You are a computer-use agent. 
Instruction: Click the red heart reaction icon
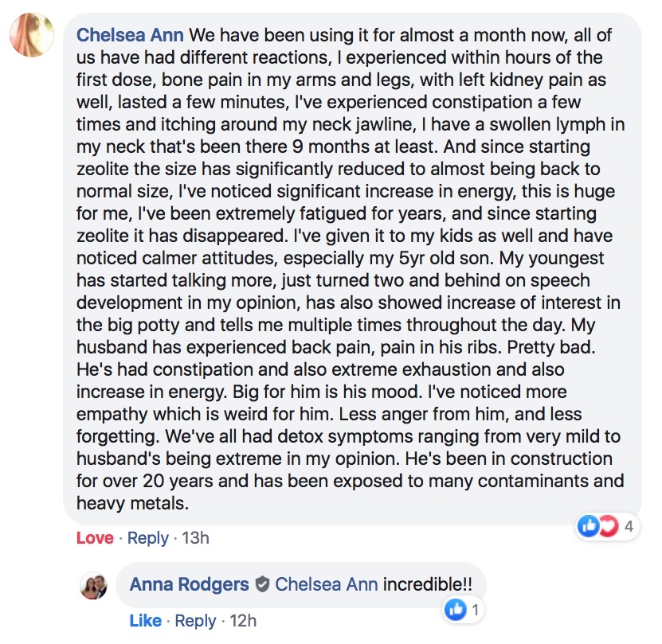608,526
